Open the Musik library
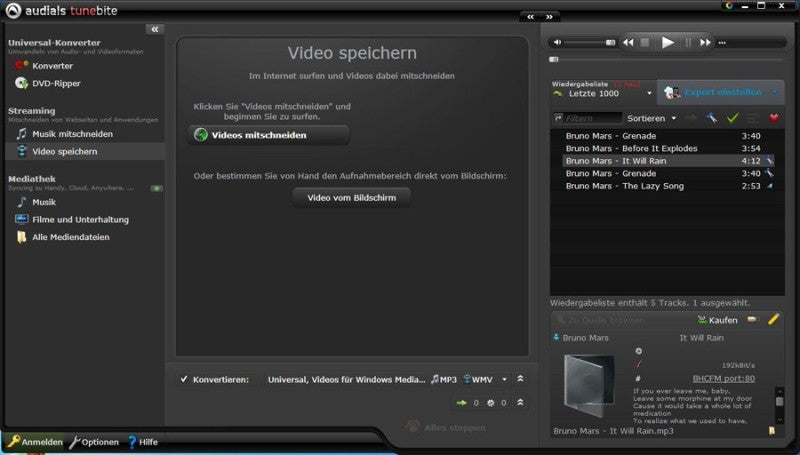The image size is (800, 455). click(x=36, y=202)
